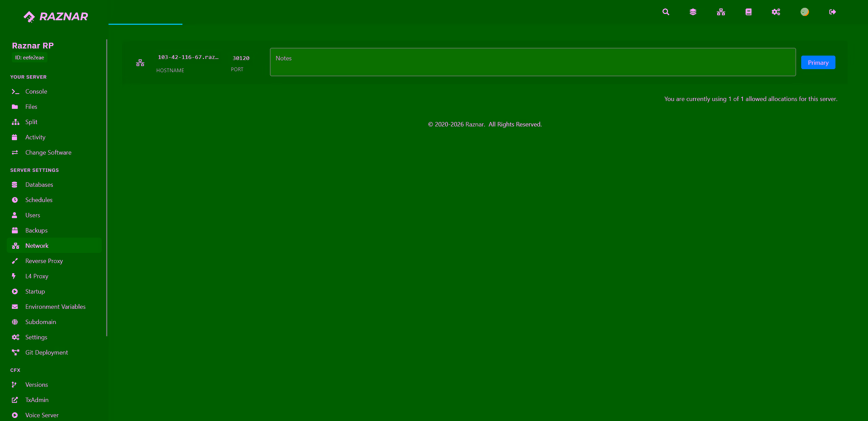Click the Schedules clock icon

coord(15,200)
